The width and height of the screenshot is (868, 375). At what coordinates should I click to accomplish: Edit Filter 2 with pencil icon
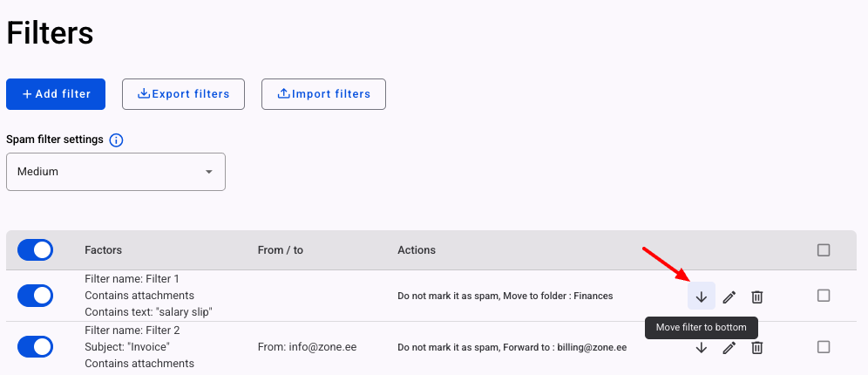click(x=729, y=348)
